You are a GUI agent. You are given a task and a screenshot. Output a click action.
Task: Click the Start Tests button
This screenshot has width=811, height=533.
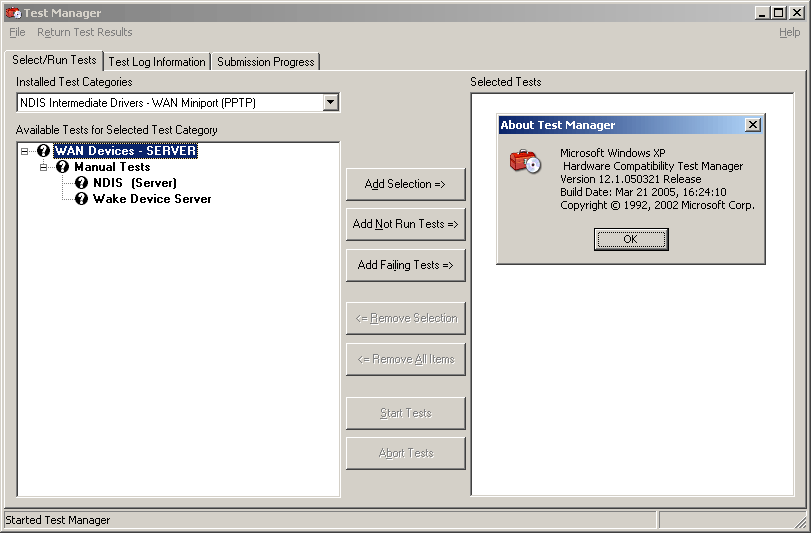[x=406, y=413]
